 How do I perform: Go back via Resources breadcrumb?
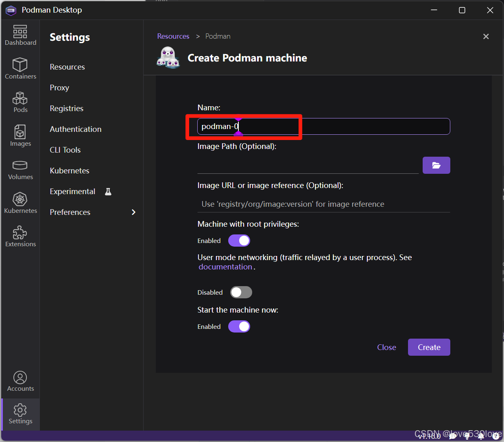[x=173, y=36]
